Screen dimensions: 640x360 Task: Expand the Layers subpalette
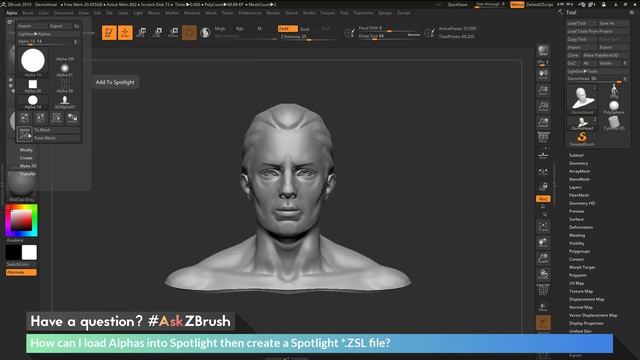click(575, 187)
